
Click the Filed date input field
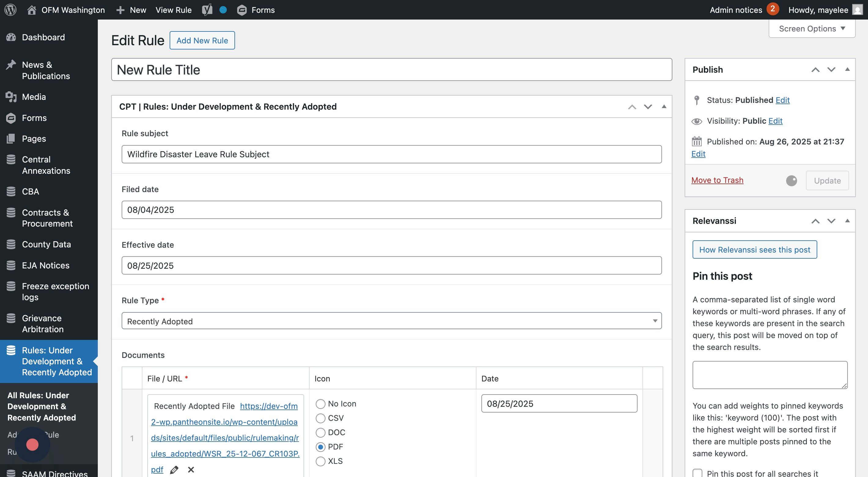[391, 210]
